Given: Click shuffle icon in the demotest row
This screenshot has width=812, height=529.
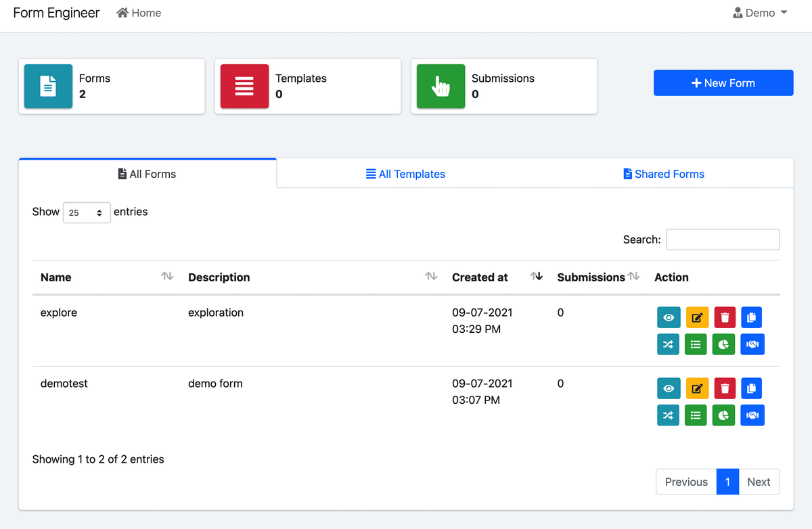Looking at the screenshot, I should (x=668, y=415).
